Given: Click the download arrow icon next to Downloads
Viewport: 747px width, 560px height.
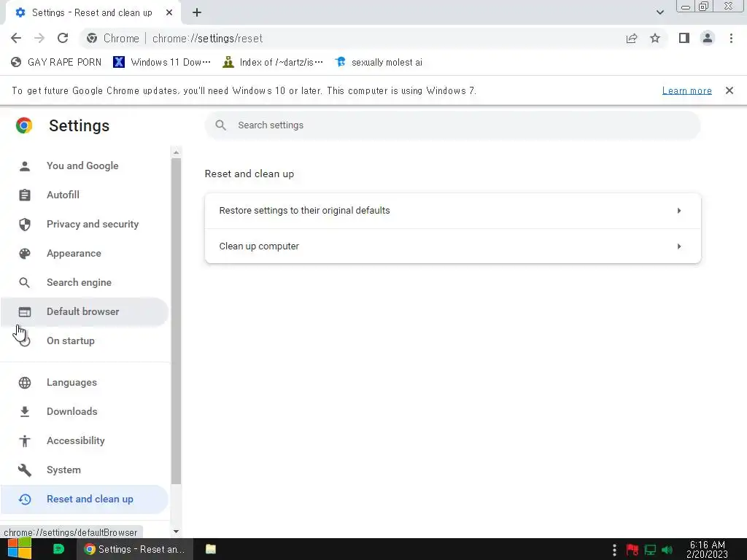Looking at the screenshot, I should point(25,411).
